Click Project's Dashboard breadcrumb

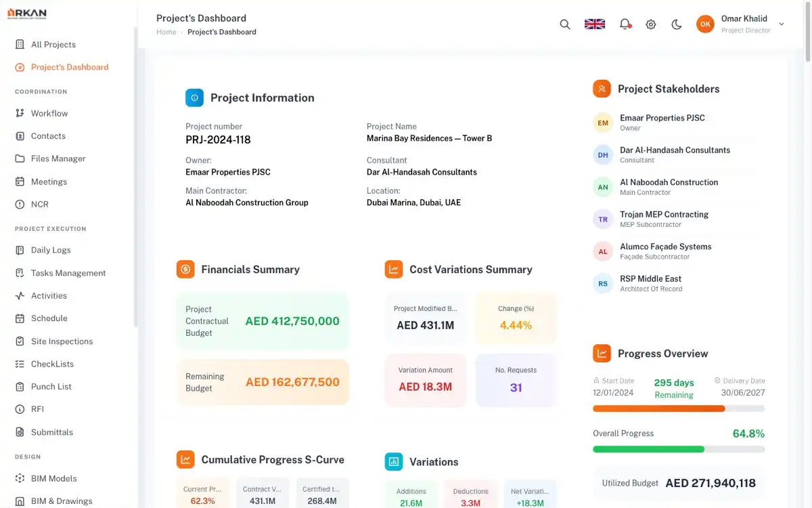(x=222, y=32)
